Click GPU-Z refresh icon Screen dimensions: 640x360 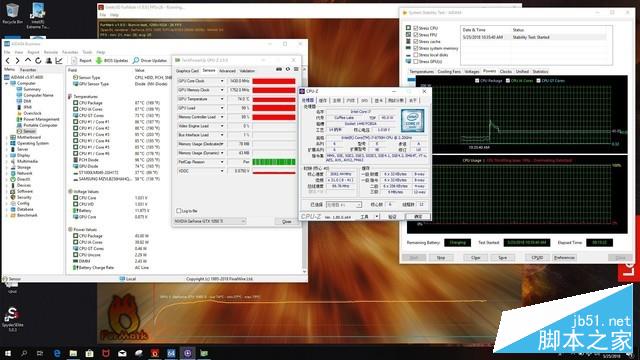click(288, 69)
